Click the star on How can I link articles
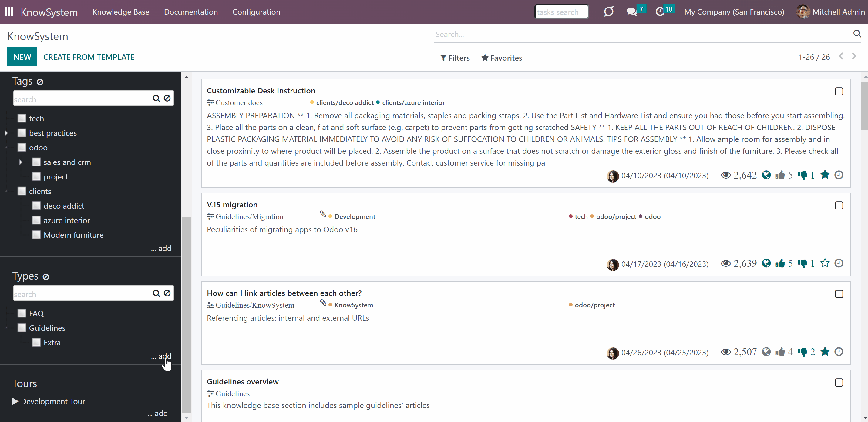The image size is (868, 422). 825,352
